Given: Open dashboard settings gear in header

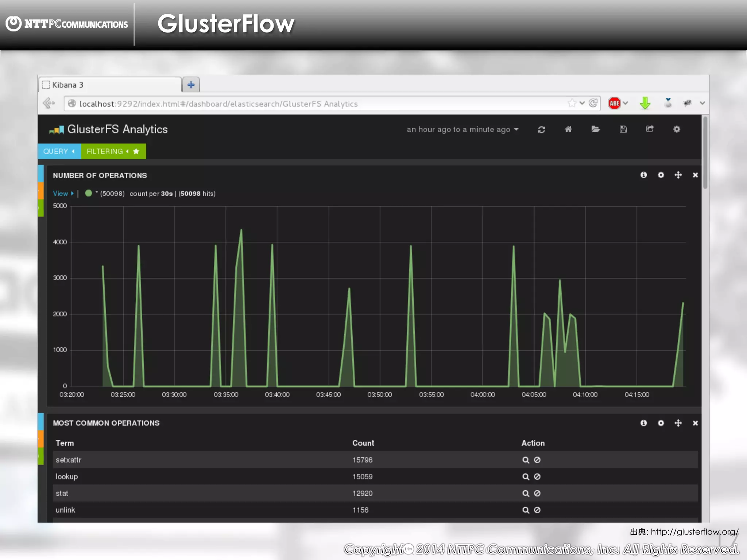Looking at the screenshot, I should coord(677,129).
